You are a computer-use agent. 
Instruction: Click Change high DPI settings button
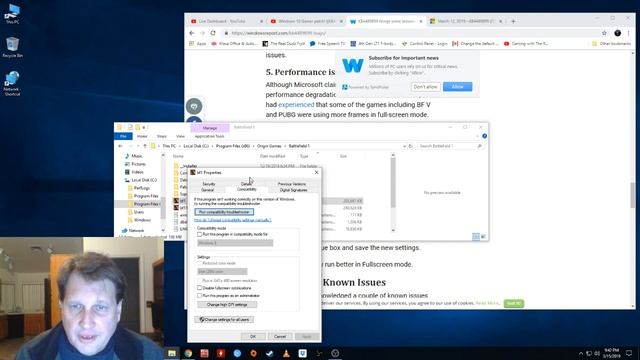227,305
